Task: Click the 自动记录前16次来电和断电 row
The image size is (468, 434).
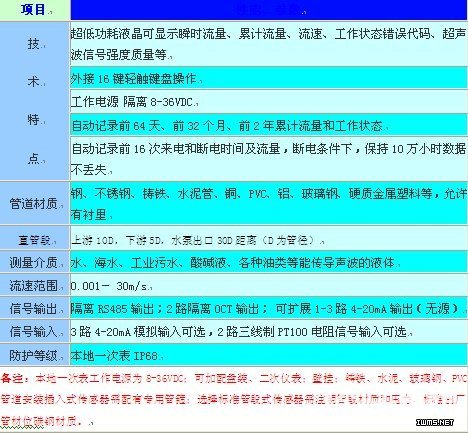Action: click(x=269, y=158)
